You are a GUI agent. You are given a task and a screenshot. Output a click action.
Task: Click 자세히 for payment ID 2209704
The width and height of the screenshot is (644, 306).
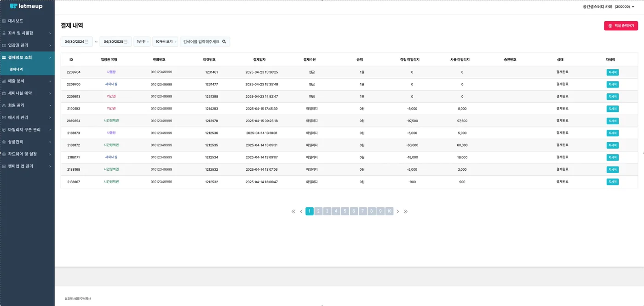tap(612, 72)
